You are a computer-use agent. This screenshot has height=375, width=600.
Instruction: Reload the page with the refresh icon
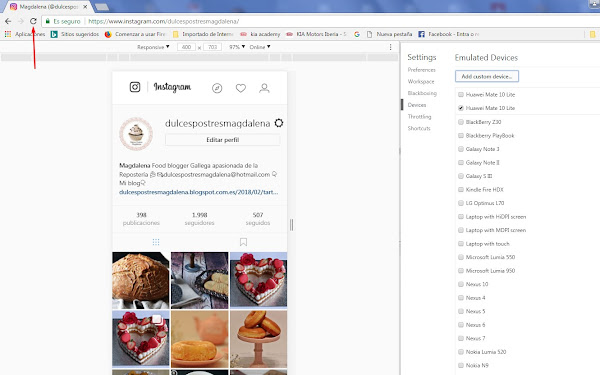pyautogui.click(x=33, y=21)
